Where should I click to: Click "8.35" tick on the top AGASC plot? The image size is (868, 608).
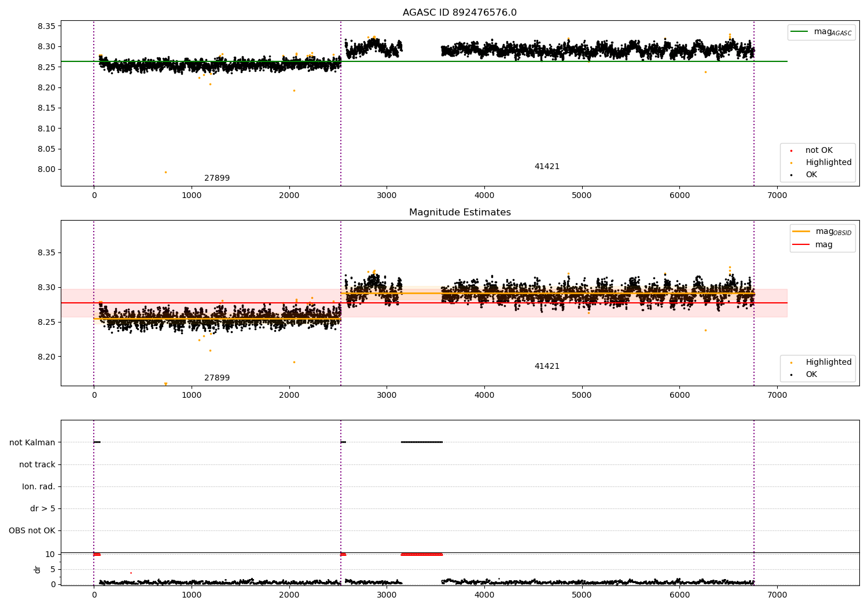[46, 26]
